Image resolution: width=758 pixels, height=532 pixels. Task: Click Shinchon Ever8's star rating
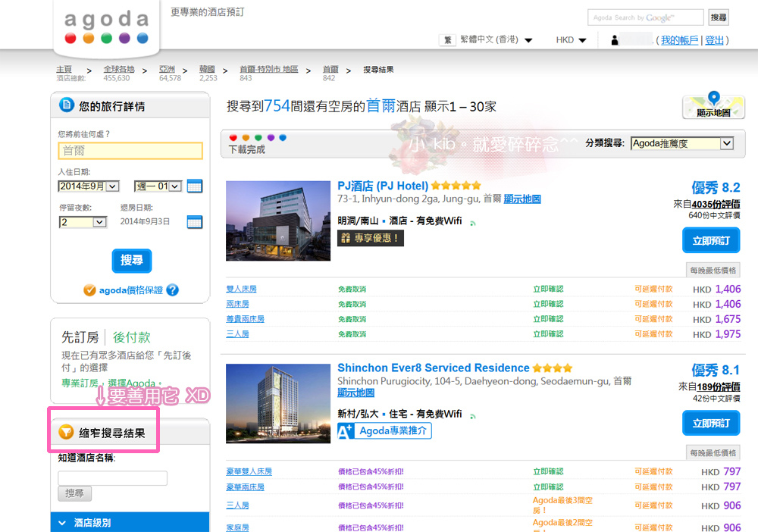click(553, 368)
